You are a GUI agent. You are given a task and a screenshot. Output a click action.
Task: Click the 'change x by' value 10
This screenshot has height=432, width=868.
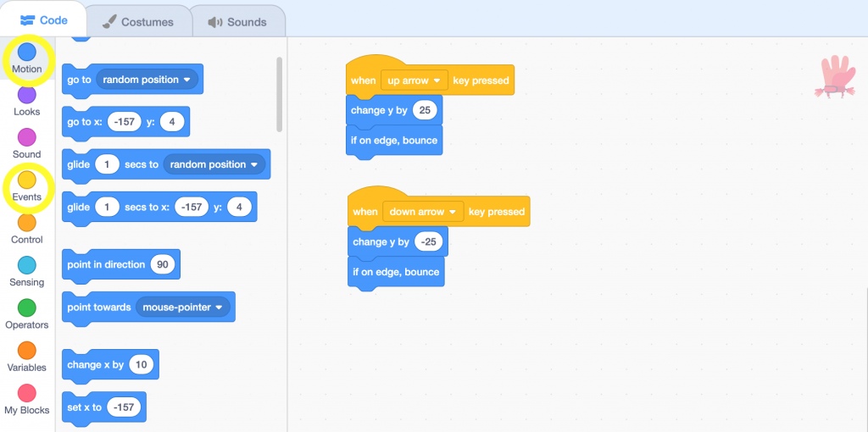point(141,365)
